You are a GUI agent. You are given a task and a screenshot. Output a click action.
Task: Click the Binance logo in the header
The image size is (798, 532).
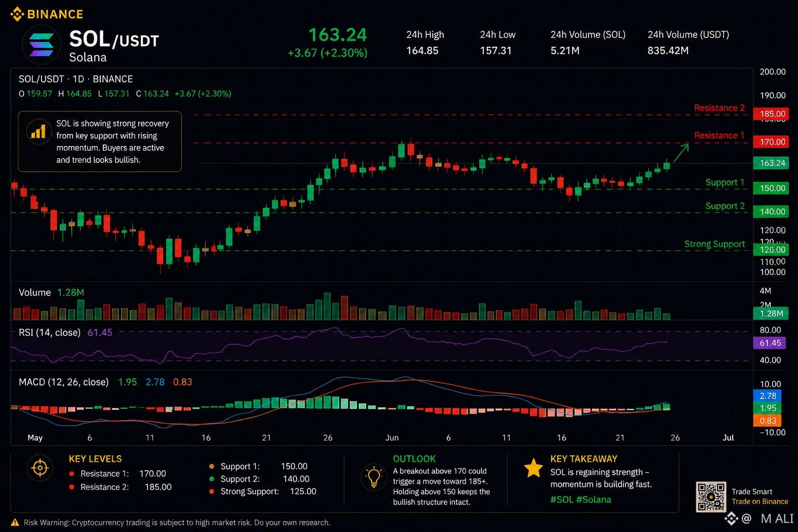47,14
